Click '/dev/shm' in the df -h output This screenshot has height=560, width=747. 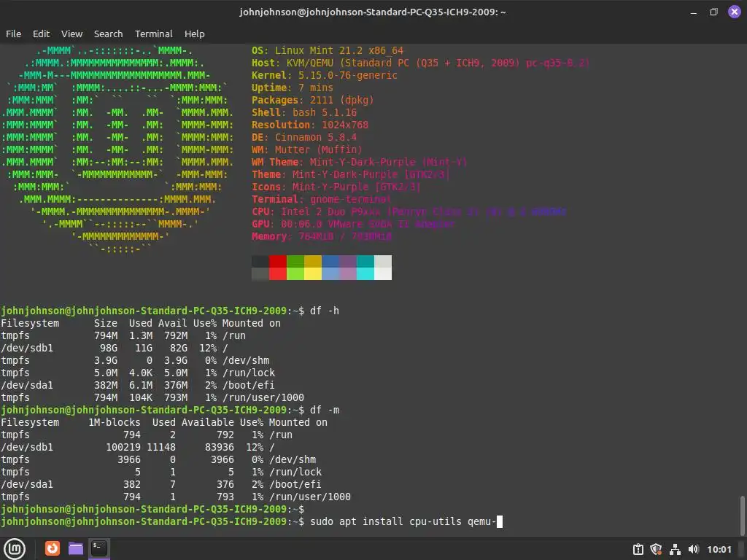pos(245,360)
